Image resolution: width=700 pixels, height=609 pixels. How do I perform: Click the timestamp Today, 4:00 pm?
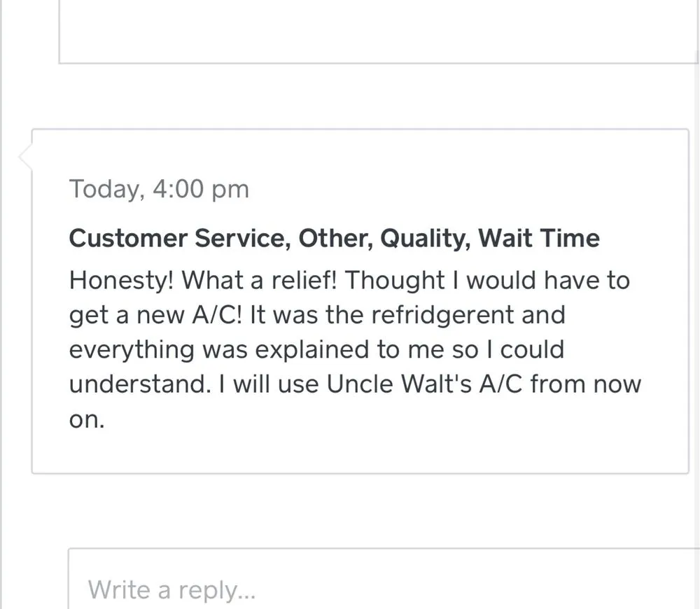pos(158,189)
